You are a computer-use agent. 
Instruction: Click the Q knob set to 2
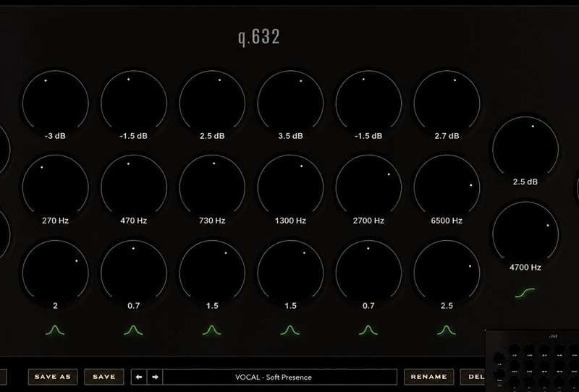tap(56, 273)
